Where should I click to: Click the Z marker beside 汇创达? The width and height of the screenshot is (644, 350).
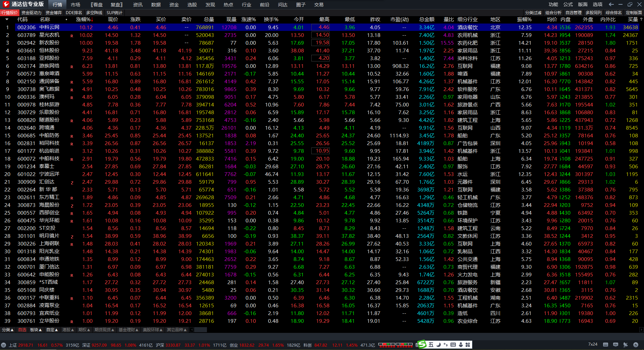click(72, 182)
